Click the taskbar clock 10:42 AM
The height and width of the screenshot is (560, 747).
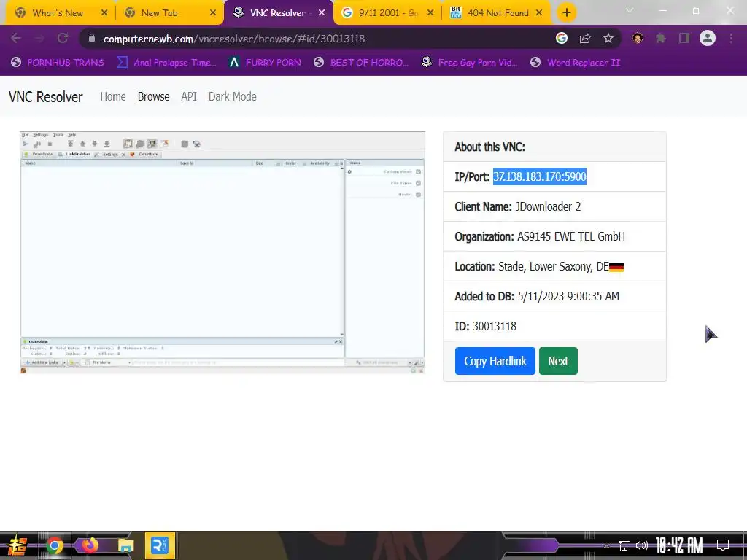pos(679,545)
